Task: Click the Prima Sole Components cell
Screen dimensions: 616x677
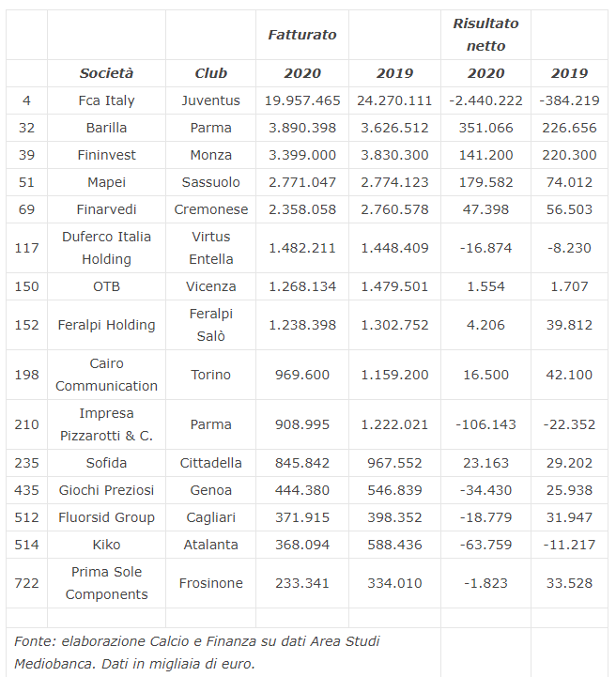Action: pos(106,583)
